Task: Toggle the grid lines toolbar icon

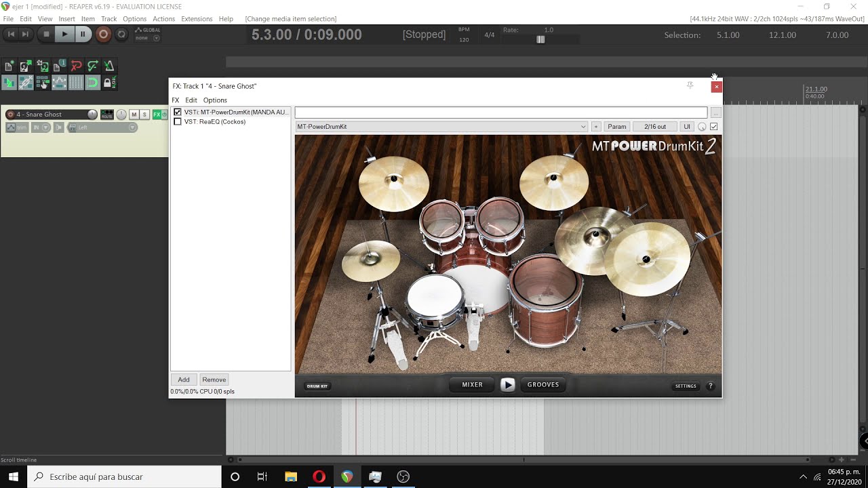Action: click(x=76, y=83)
